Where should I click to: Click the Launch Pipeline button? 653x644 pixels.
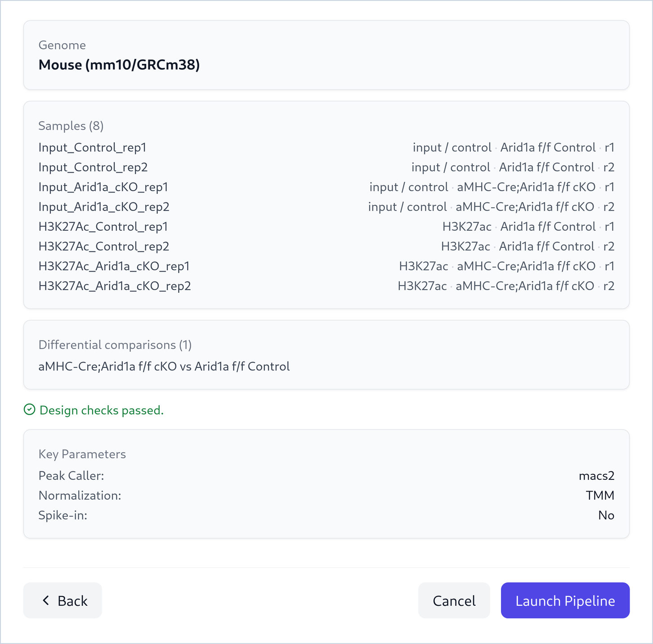pos(565,600)
